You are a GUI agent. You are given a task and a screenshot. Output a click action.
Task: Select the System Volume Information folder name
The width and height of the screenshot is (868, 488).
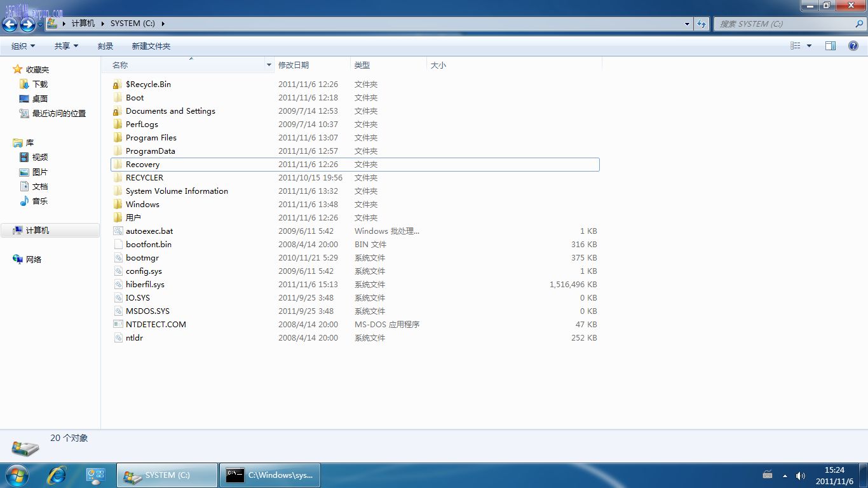click(177, 191)
